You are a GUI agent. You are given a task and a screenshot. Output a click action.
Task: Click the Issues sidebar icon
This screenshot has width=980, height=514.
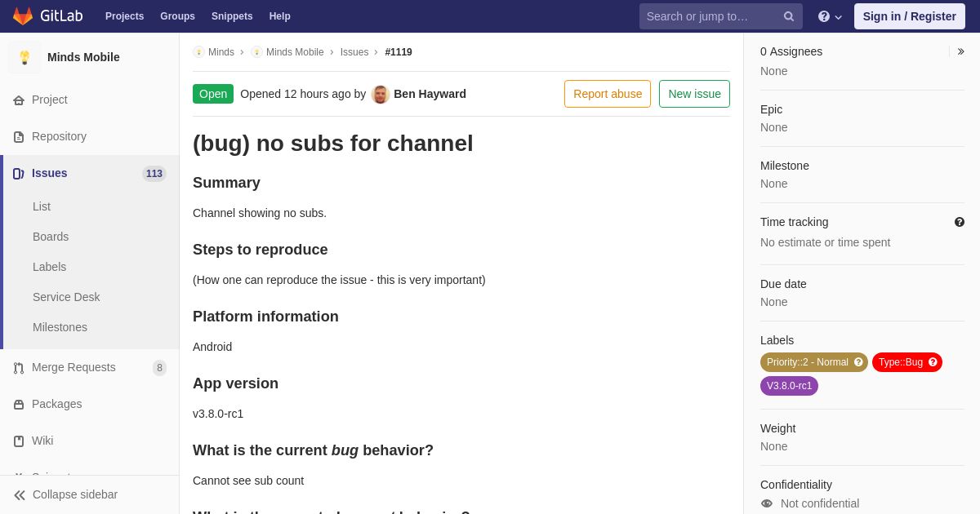point(19,174)
